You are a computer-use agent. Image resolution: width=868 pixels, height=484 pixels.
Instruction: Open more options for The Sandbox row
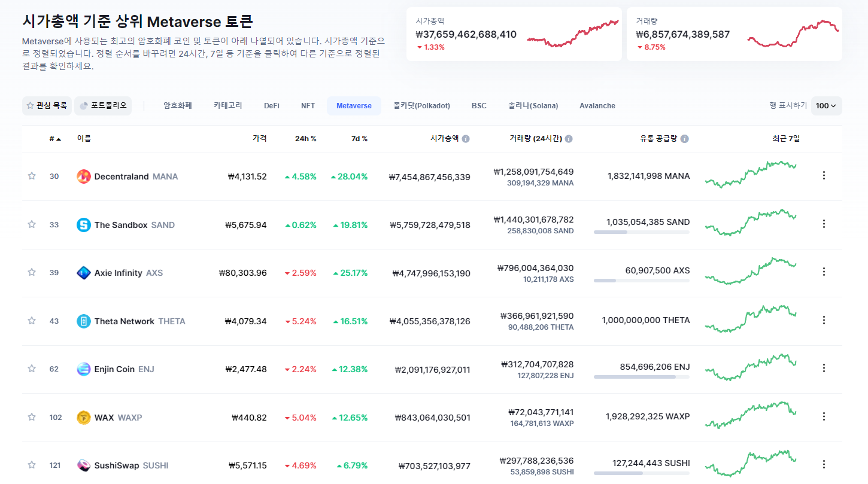(824, 224)
